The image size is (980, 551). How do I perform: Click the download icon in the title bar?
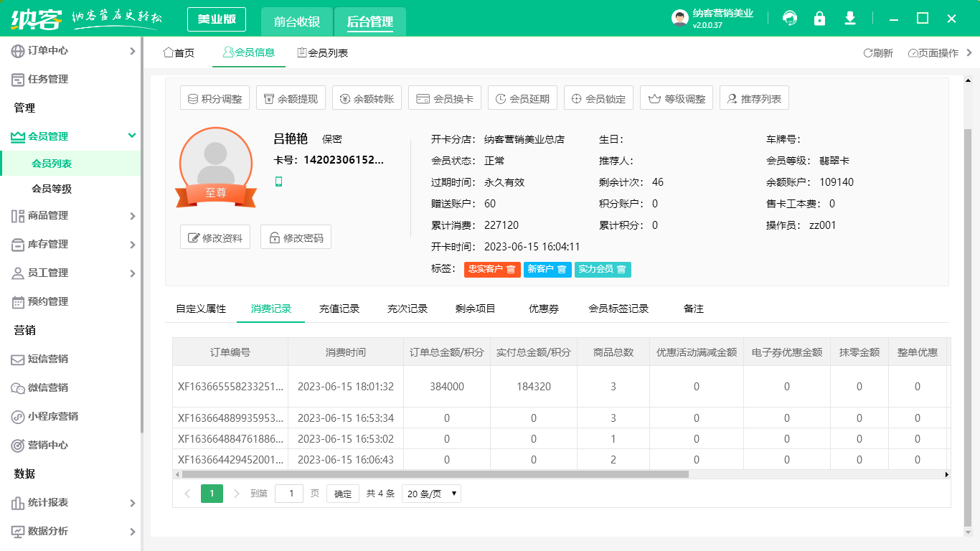[849, 18]
